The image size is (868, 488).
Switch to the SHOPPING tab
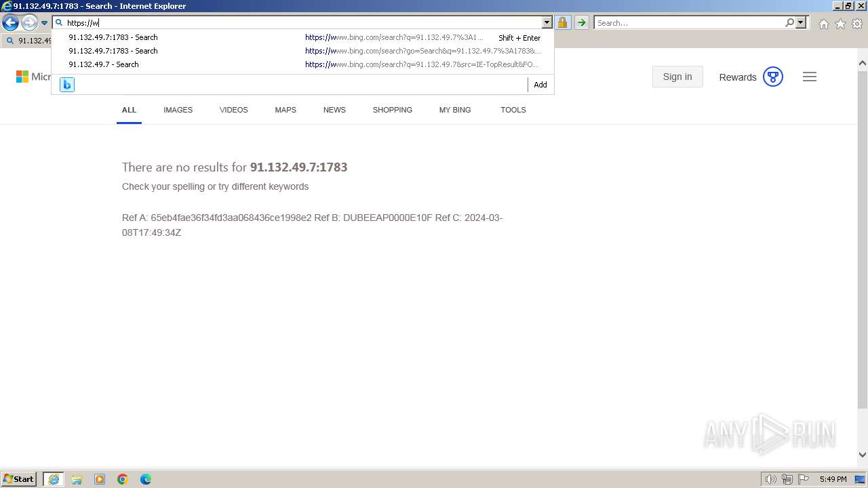(392, 110)
